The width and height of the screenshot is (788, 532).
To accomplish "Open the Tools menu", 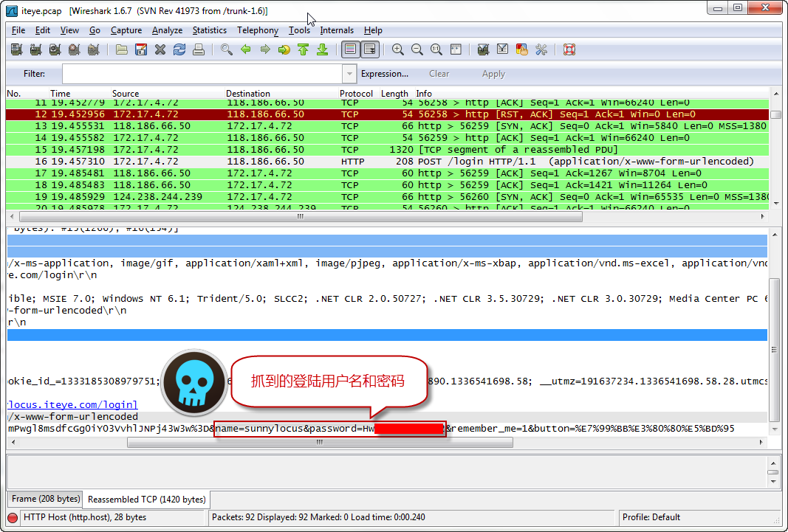I will click(x=299, y=30).
